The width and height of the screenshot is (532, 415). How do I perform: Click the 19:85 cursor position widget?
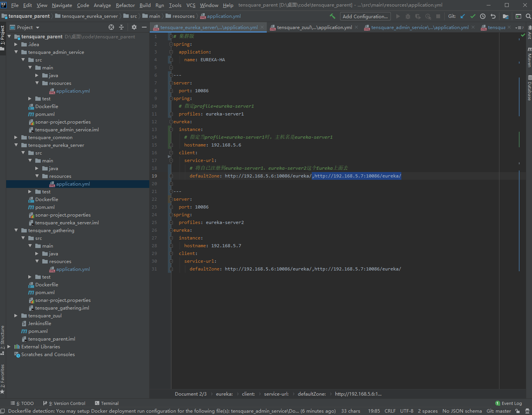tap(374, 411)
